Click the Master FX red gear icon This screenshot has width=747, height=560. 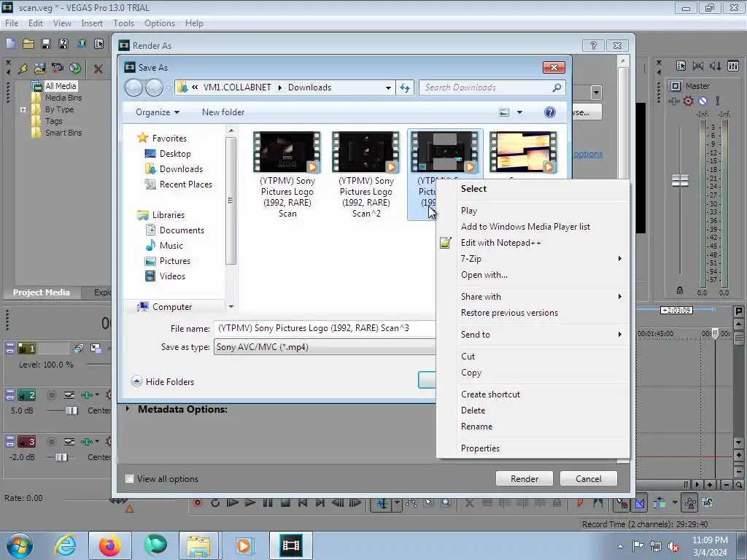pos(688,101)
